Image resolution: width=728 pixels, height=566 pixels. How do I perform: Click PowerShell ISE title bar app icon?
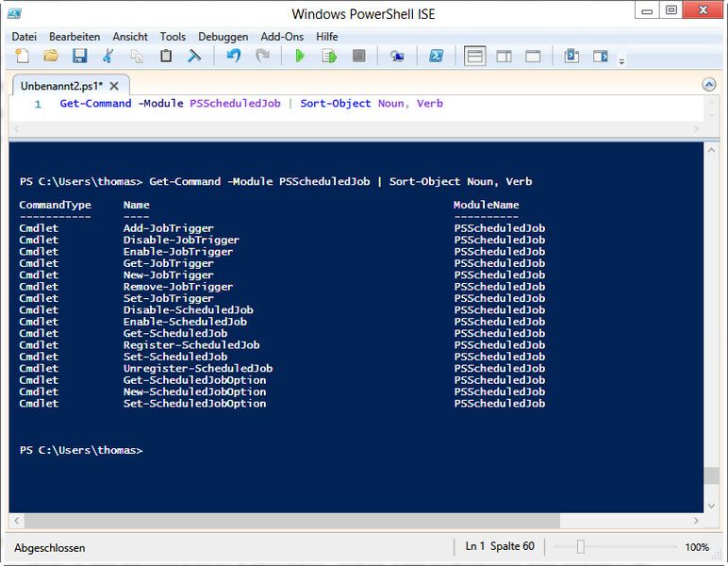click(x=14, y=14)
